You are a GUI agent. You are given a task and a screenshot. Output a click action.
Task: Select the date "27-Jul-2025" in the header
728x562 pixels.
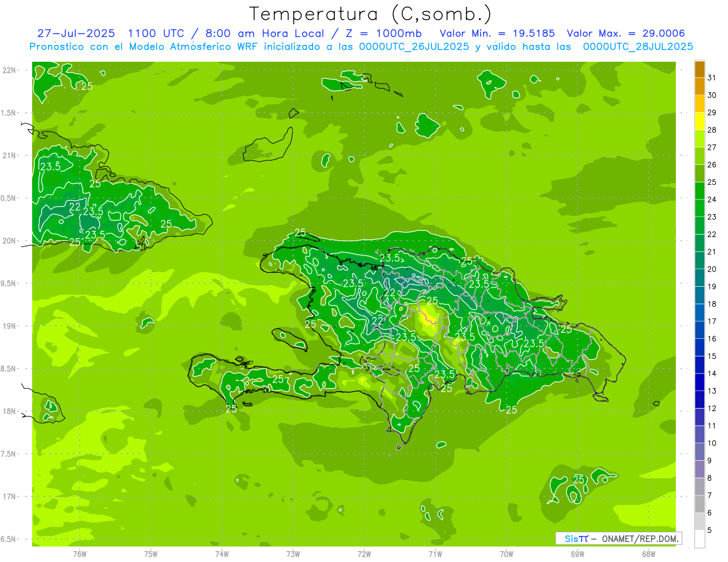(x=76, y=33)
